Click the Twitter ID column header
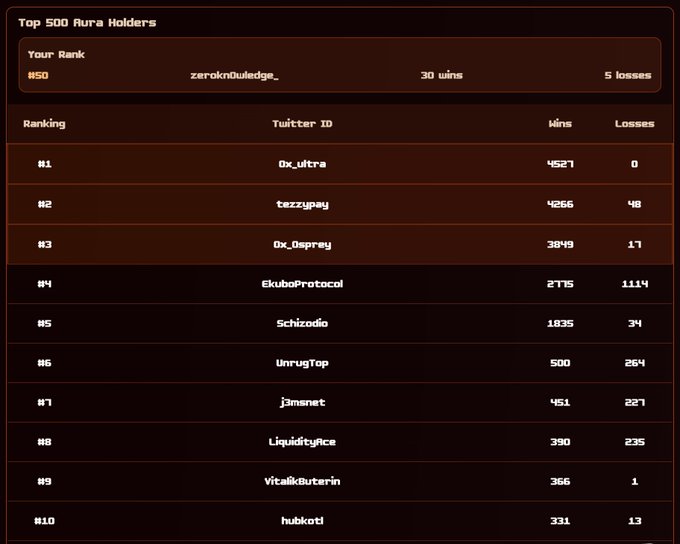Screen dimensions: 680x544 pyautogui.click(x=302, y=124)
